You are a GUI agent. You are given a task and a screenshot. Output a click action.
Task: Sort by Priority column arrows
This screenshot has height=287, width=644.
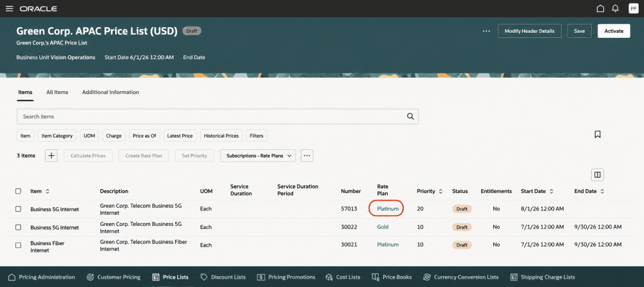click(440, 191)
